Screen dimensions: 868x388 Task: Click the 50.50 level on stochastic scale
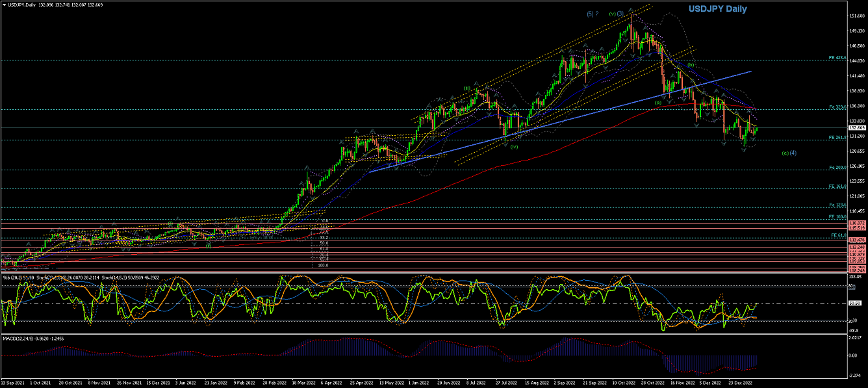[x=856, y=304]
